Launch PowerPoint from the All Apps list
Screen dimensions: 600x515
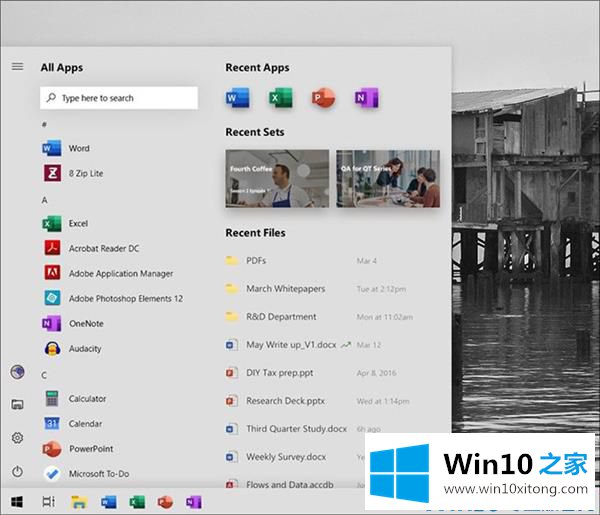tap(78, 449)
